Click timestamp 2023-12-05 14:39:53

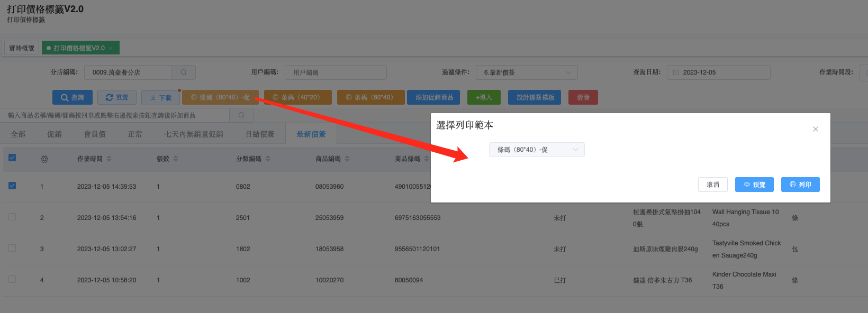tap(106, 187)
